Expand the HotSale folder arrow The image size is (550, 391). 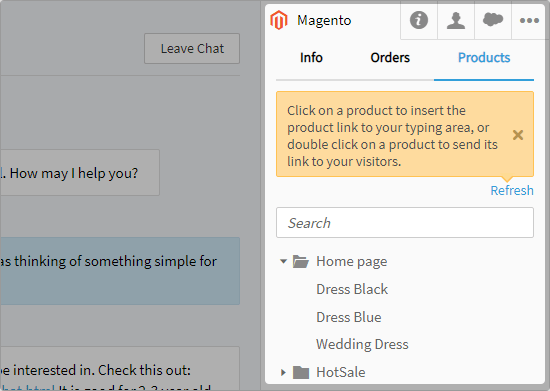pos(283,372)
